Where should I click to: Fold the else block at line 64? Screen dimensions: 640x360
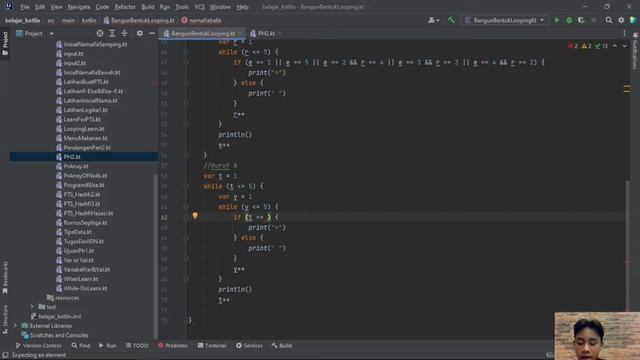tap(186, 238)
